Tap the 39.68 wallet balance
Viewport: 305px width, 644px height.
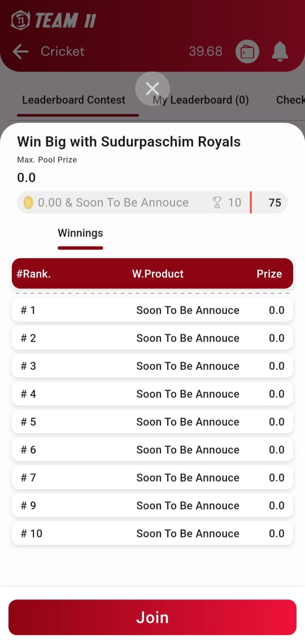point(206,51)
